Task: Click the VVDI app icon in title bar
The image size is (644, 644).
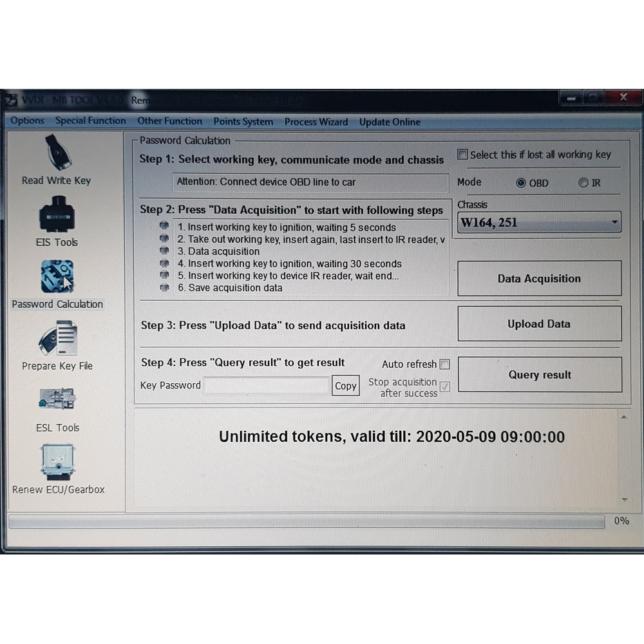Action: (x=11, y=100)
